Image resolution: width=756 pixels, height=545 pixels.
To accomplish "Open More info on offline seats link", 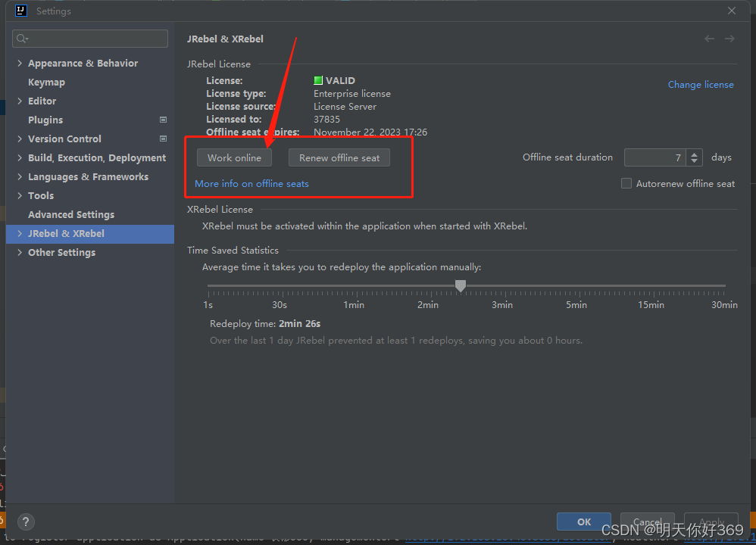I will pyautogui.click(x=251, y=184).
